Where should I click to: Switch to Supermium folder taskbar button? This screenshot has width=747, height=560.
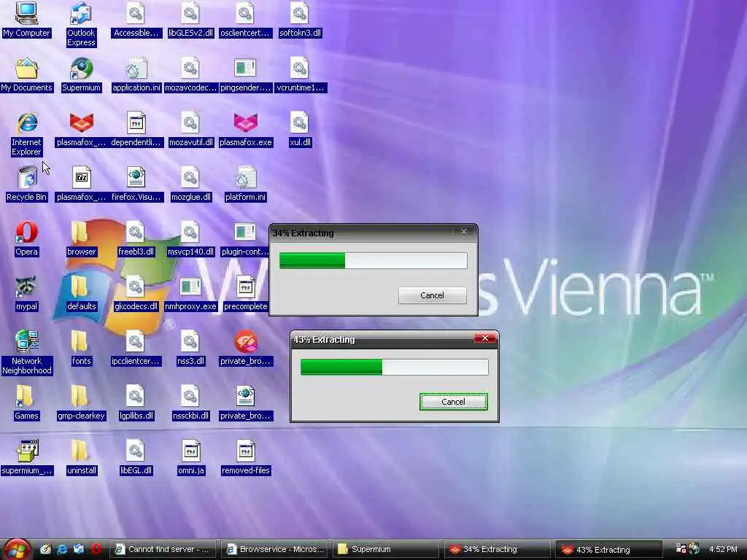[x=386, y=549]
